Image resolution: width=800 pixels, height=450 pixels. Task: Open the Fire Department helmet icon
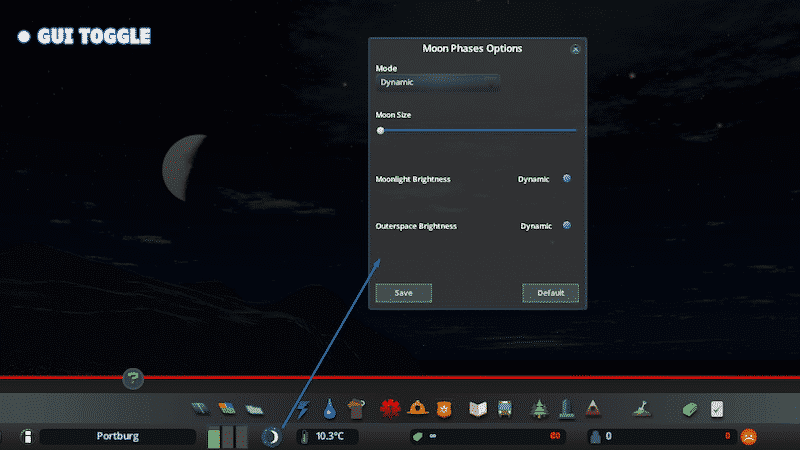pos(417,408)
